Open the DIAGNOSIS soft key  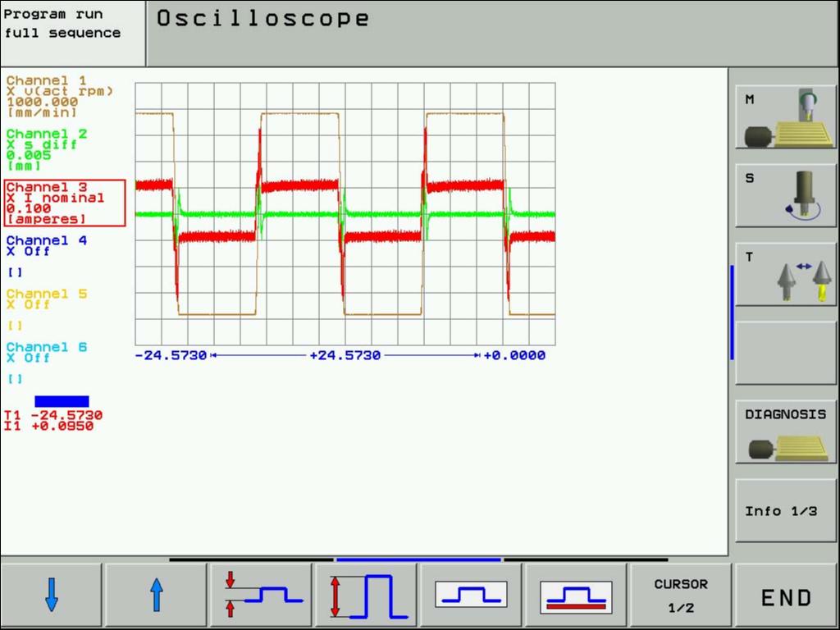click(x=785, y=433)
